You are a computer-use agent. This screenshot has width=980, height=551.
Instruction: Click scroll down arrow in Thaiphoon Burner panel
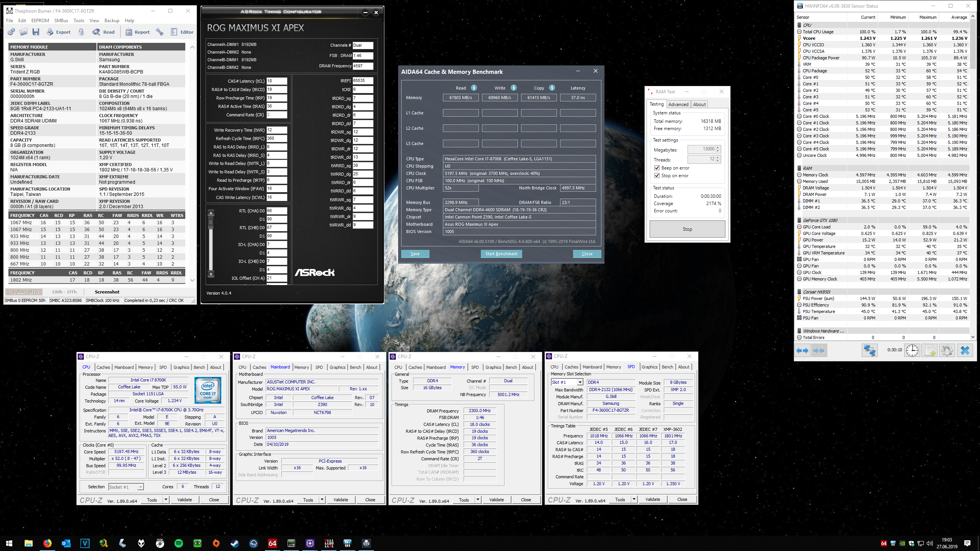pyautogui.click(x=192, y=280)
